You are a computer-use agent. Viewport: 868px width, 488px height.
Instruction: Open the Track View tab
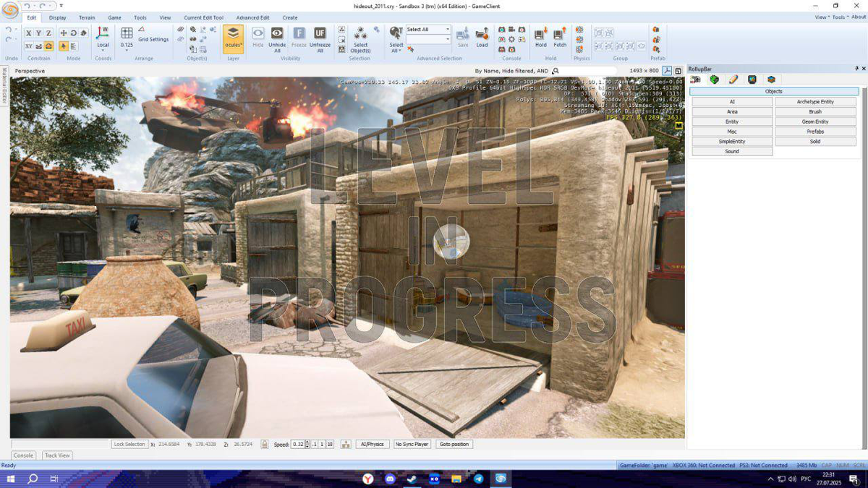click(x=57, y=455)
